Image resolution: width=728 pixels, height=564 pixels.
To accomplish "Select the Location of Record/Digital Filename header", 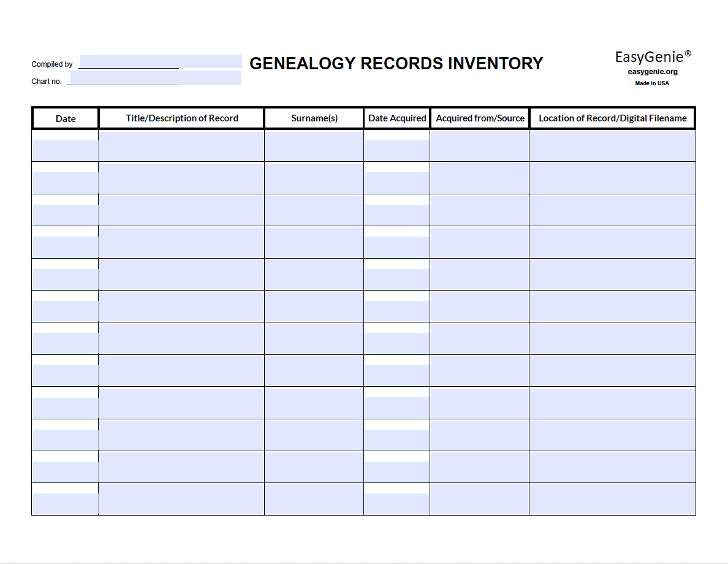I will pyautogui.click(x=612, y=118).
